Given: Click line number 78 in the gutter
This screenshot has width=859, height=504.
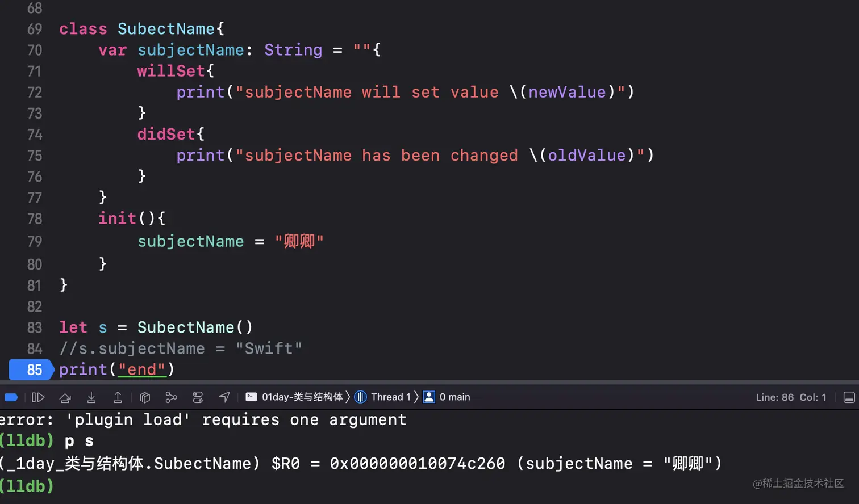Looking at the screenshot, I should click(x=35, y=219).
